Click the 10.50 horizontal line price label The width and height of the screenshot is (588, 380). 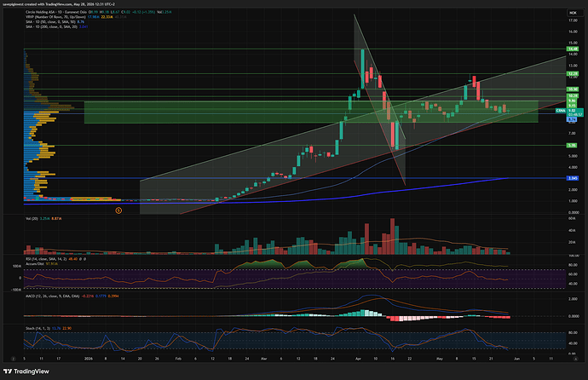tap(573, 89)
